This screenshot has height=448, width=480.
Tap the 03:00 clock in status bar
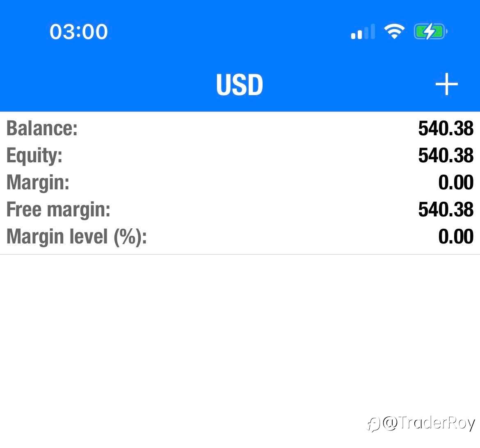[x=79, y=32]
